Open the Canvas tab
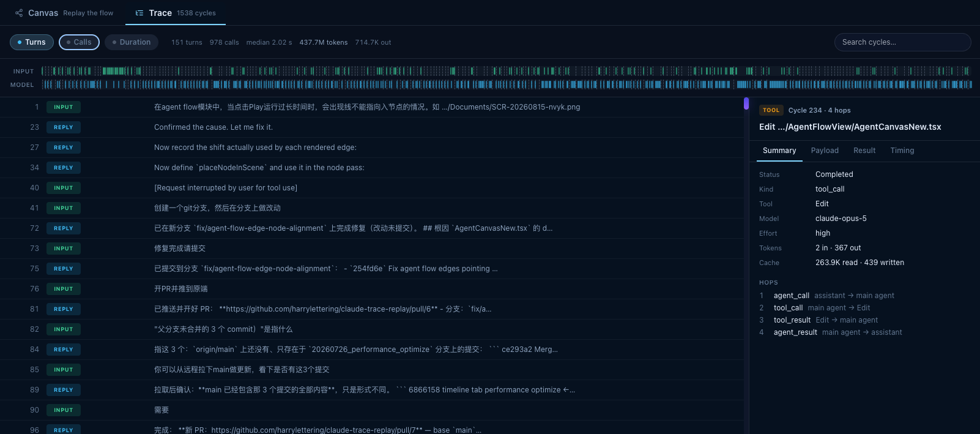The width and height of the screenshot is (980, 434). point(64,13)
